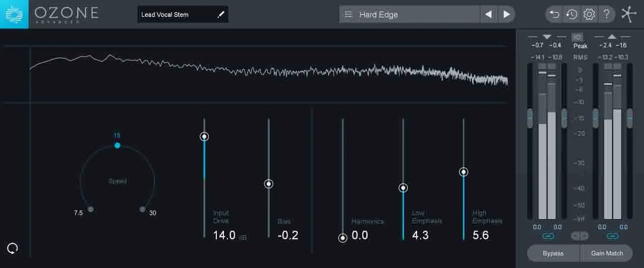The width and height of the screenshot is (644, 268).
Task: Click the Low Emphasis value 4.3
Action: point(420,235)
